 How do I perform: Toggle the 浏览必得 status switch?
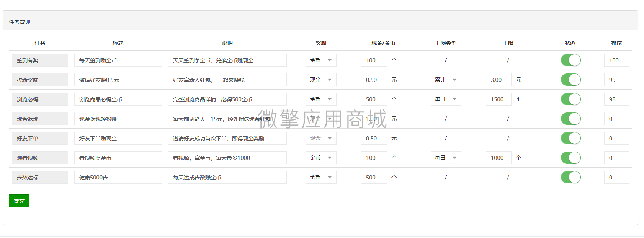570,99
